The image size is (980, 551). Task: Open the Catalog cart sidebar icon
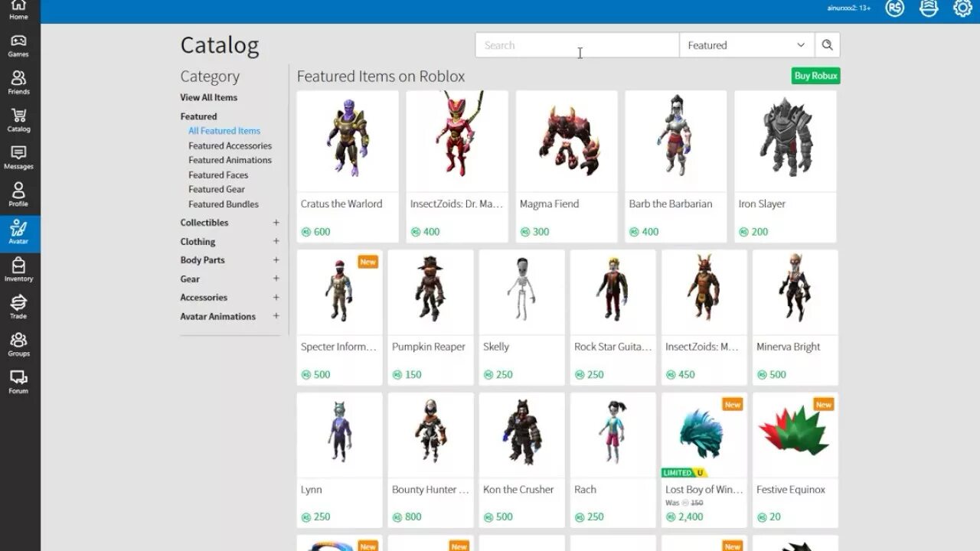[18, 120]
